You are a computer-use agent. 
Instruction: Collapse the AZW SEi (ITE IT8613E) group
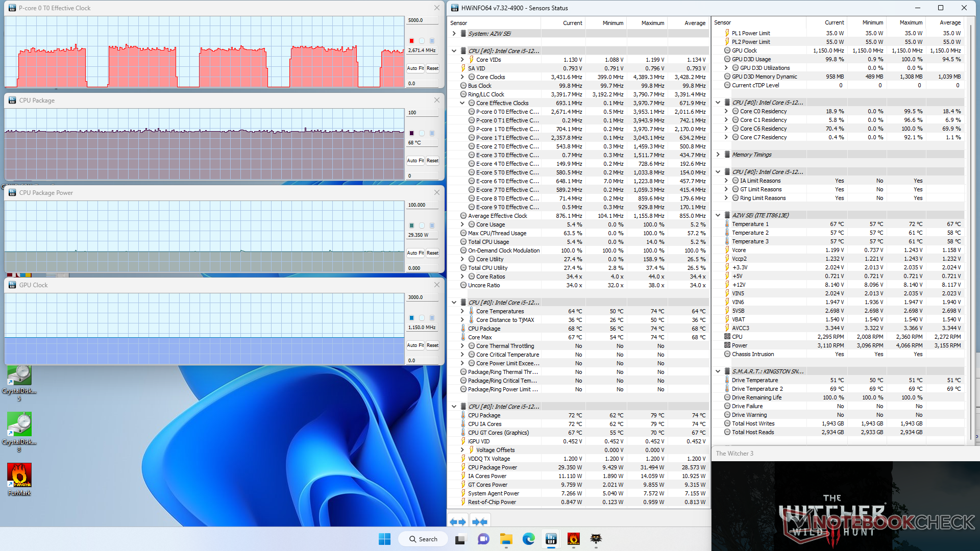click(x=718, y=215)
